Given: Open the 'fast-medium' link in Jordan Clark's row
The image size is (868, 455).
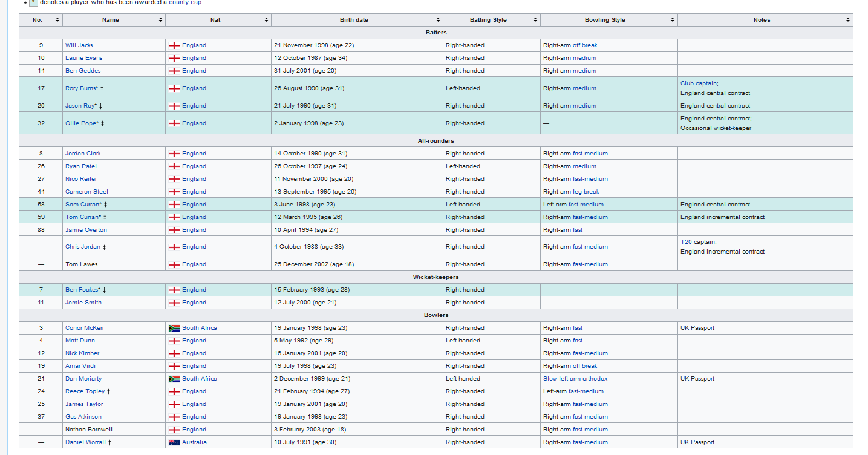Looking at the screenshot, I should click(590, 154).
